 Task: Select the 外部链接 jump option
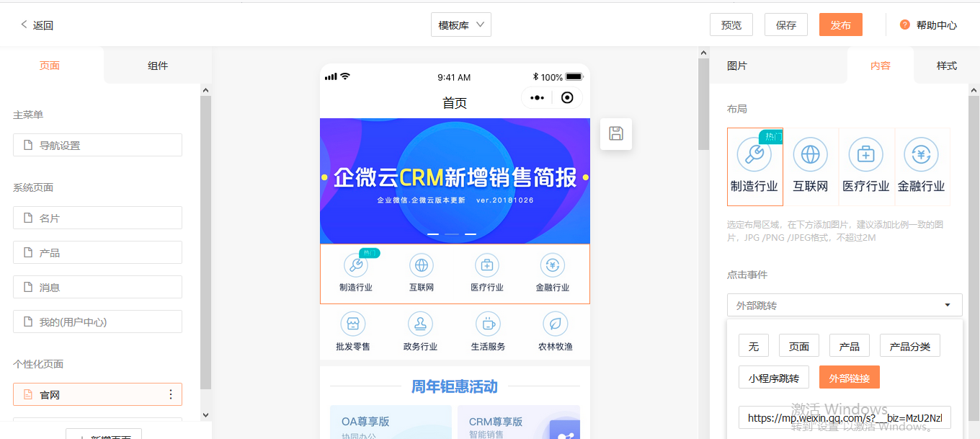849,377
